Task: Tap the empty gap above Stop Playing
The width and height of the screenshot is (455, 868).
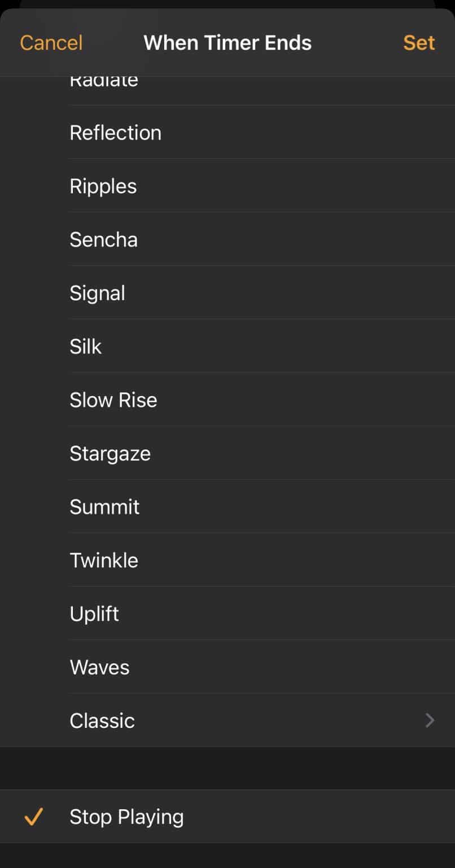Action: (x=228, y=768)
